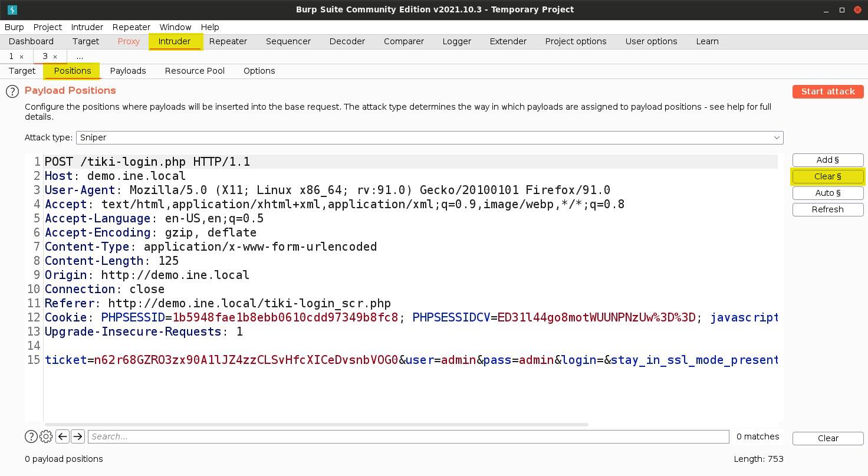
Task: Open the Project menu
Action: [x=47, y=27]
